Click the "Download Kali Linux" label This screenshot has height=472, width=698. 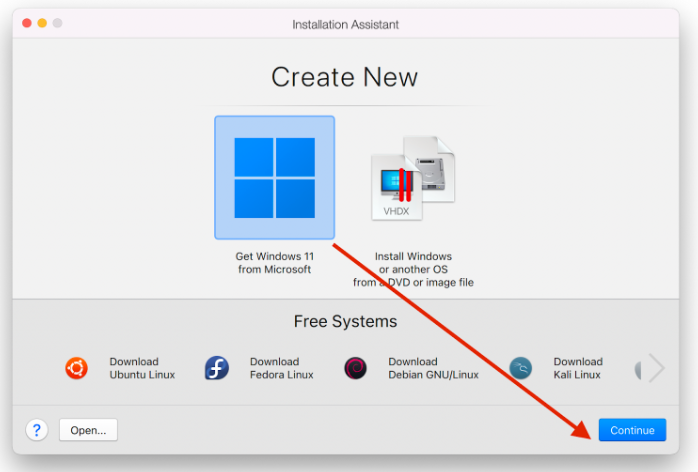(x=577, y=368)
